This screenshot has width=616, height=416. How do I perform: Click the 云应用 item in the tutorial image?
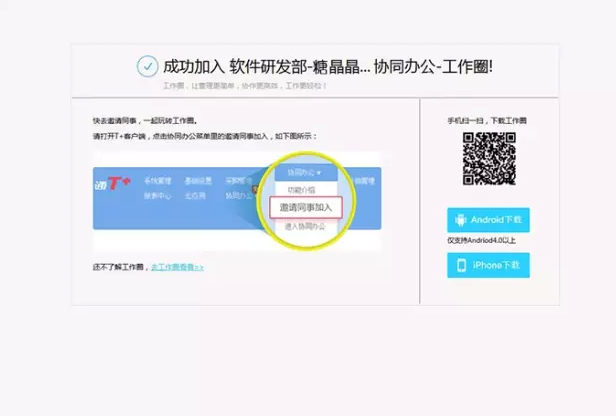click(195, 196)
